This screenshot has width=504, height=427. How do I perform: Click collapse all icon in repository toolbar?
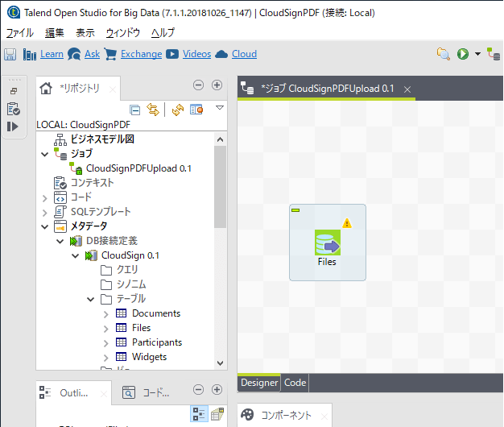[135, 110]
